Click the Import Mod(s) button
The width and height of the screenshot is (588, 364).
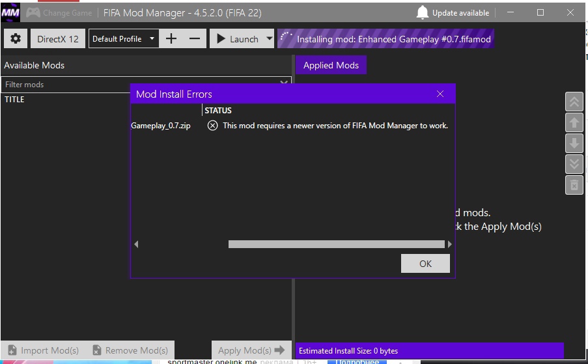click(x=43, y=350)
